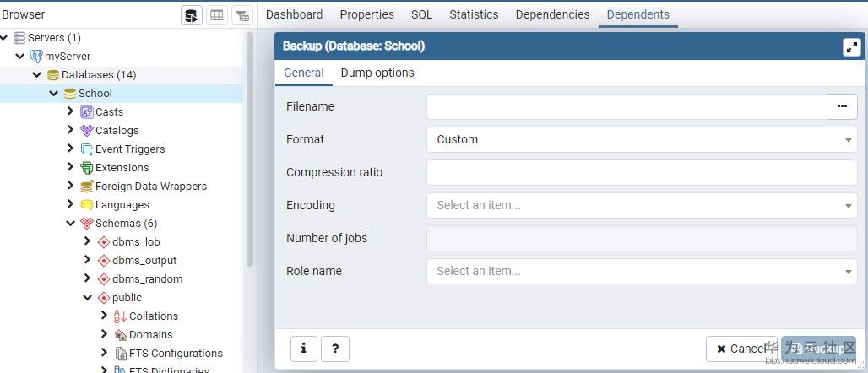Click the question mark help button
The height and width of the screenshot is (373, 868).
coord(335,348)
